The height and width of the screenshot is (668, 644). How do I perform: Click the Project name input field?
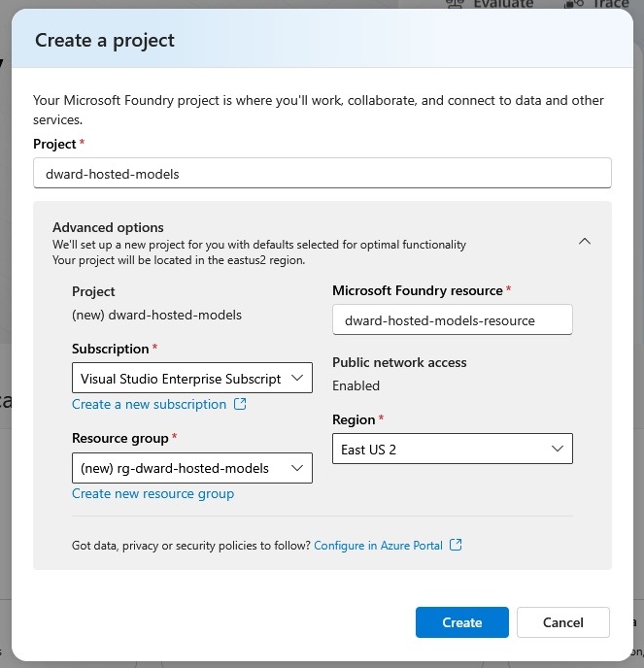pos(322,173)
